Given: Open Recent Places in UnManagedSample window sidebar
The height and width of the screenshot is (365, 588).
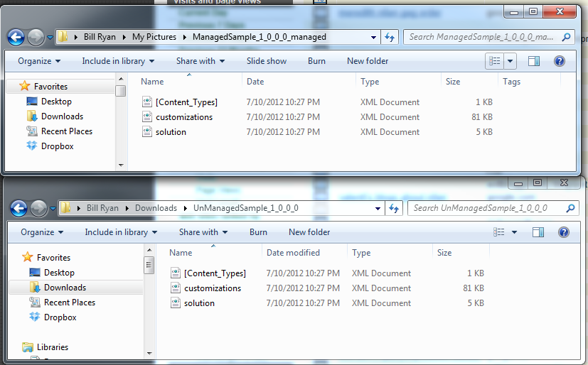Looking at the screenshot, I should [70, 303].
